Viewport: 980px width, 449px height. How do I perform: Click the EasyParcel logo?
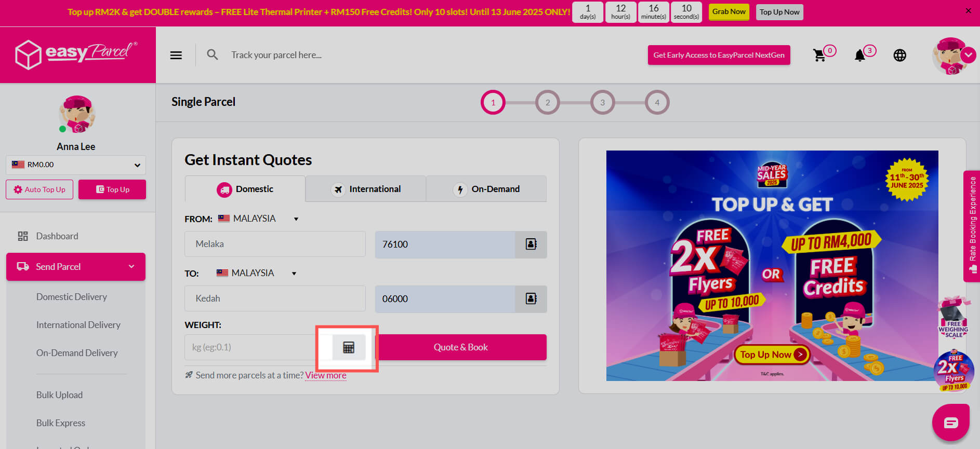coord(76,55)
